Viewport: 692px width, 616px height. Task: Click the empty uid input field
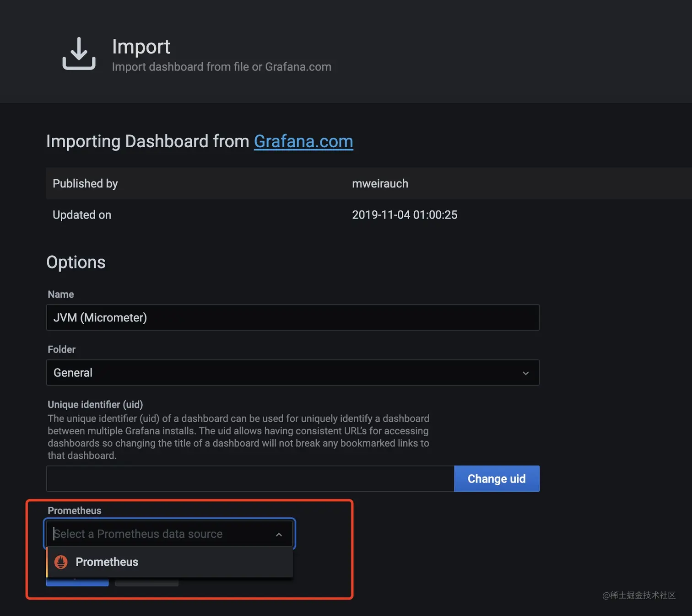[x=250, y=479]
